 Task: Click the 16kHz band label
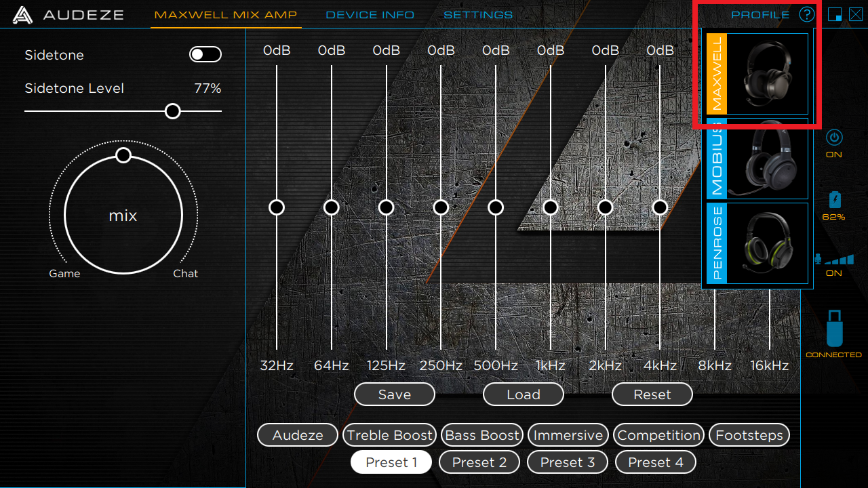click(770, 365)
